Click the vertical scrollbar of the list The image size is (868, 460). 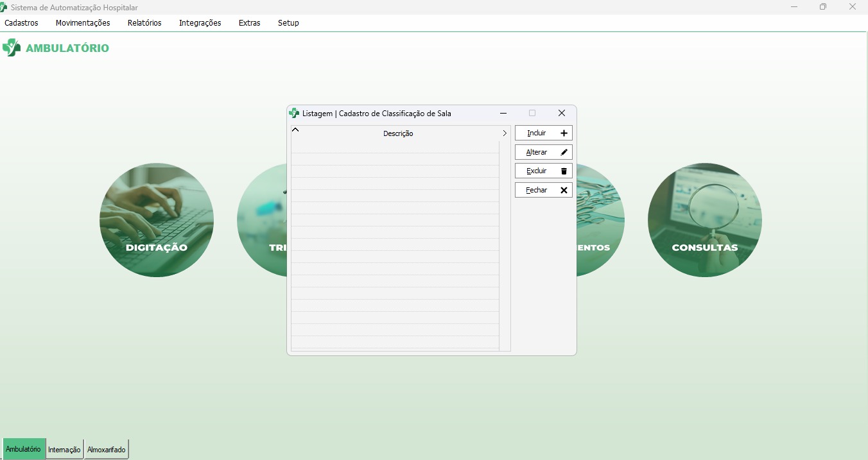pyautogui.click(x=505, y=244)
